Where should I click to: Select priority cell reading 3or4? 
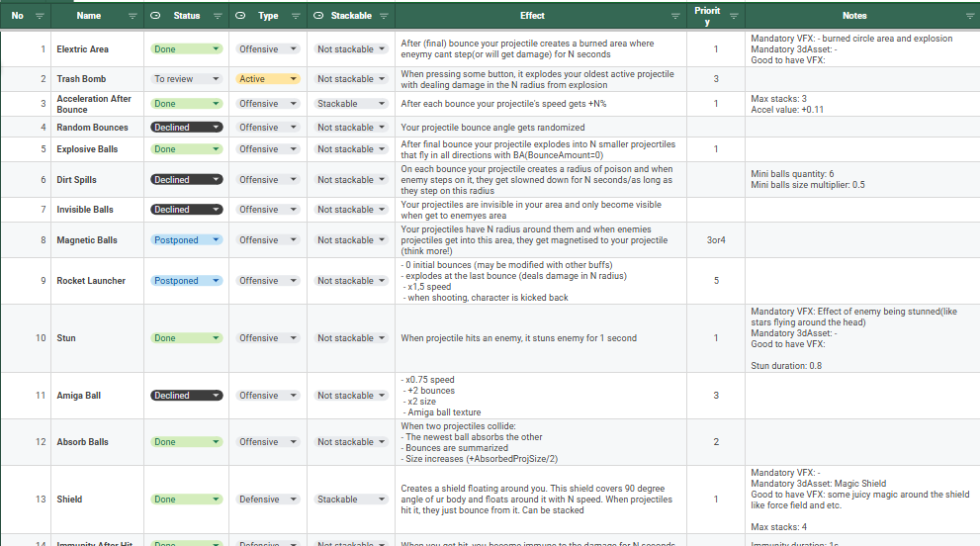tap(716, 240)
